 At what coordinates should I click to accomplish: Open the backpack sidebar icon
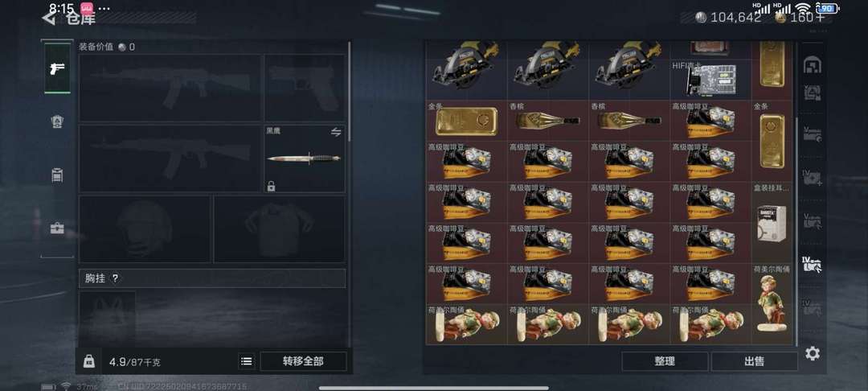[x=57, y=175]
